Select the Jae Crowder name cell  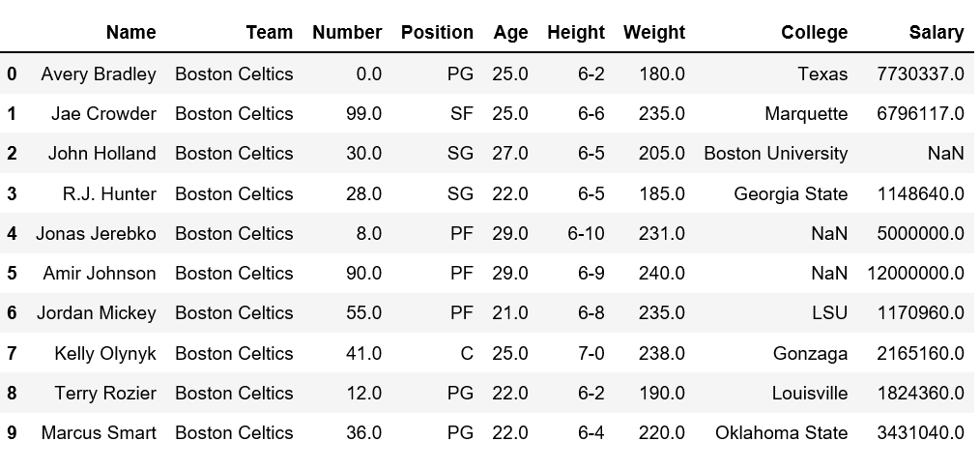tap(103, 113)
